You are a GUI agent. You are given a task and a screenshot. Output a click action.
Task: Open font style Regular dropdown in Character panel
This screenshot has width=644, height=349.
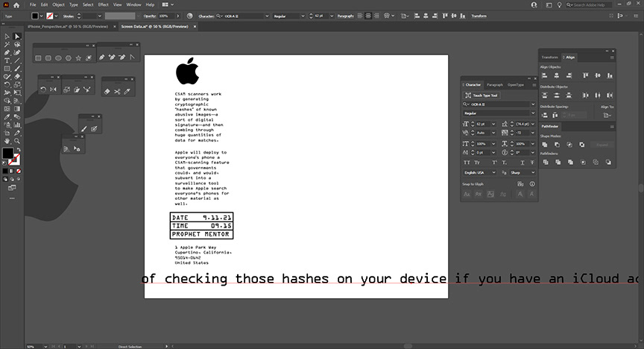coord(533,113)
